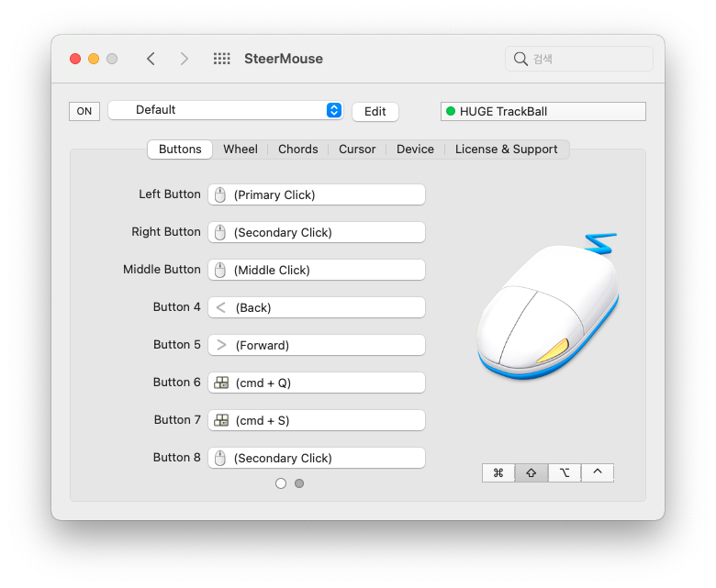Open Button 8 Secondary Click dropdown
Image resolution: width=716 pixels, height=588 pixels.
[x=317, y=458]
